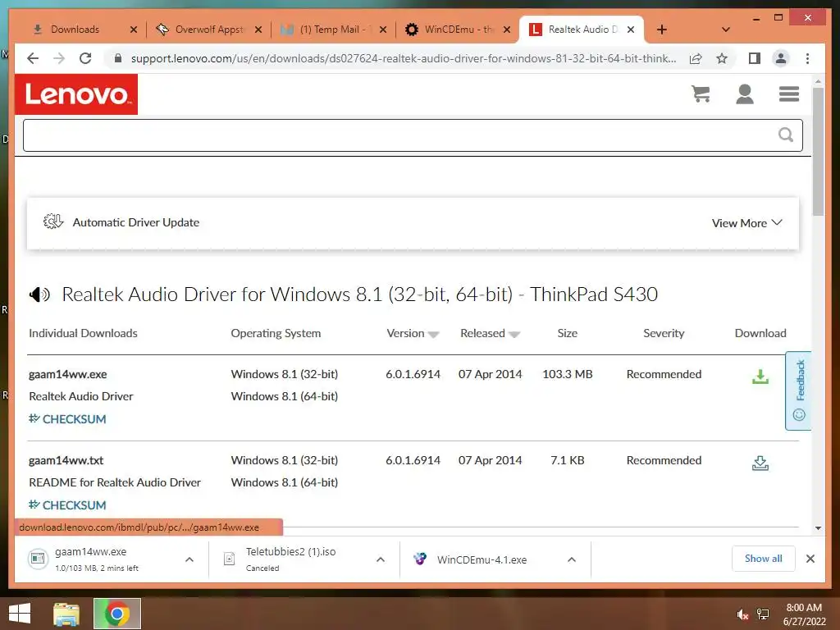Close the Overwolf Appstore tab
The image size is (840, 630).
[258, 30]
